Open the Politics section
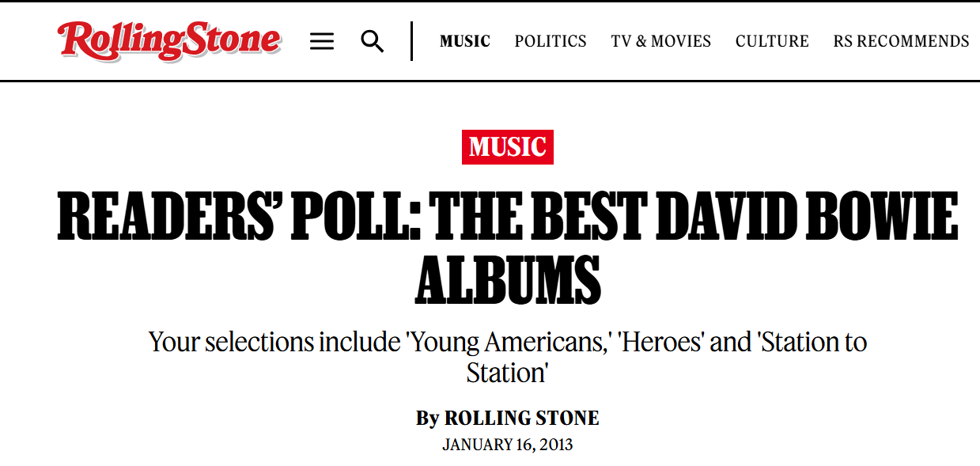980x466 pixels. [551, 41]
